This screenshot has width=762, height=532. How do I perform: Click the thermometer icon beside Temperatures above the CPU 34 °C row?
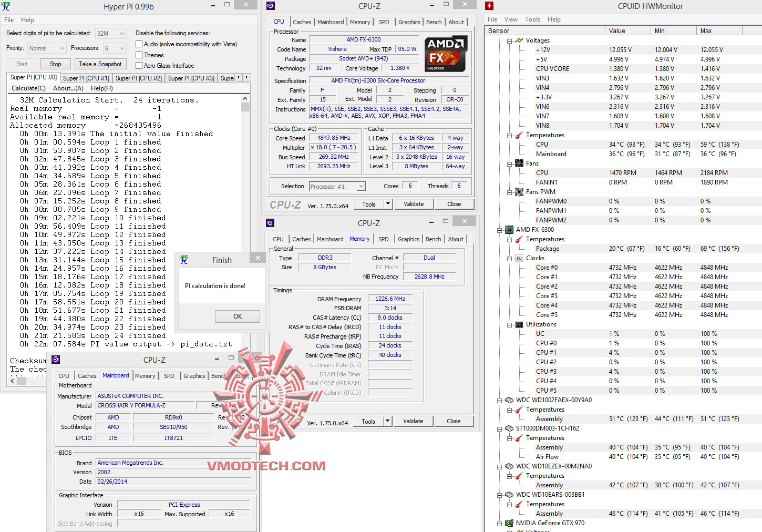click(519, 135)
